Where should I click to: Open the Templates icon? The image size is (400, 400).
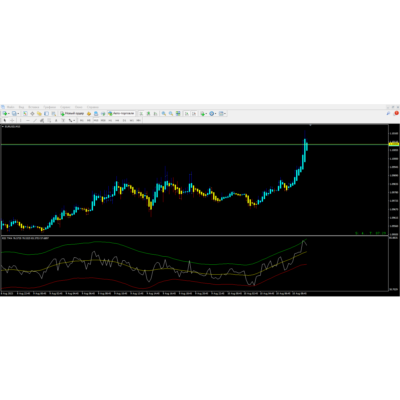pos(221,114)
